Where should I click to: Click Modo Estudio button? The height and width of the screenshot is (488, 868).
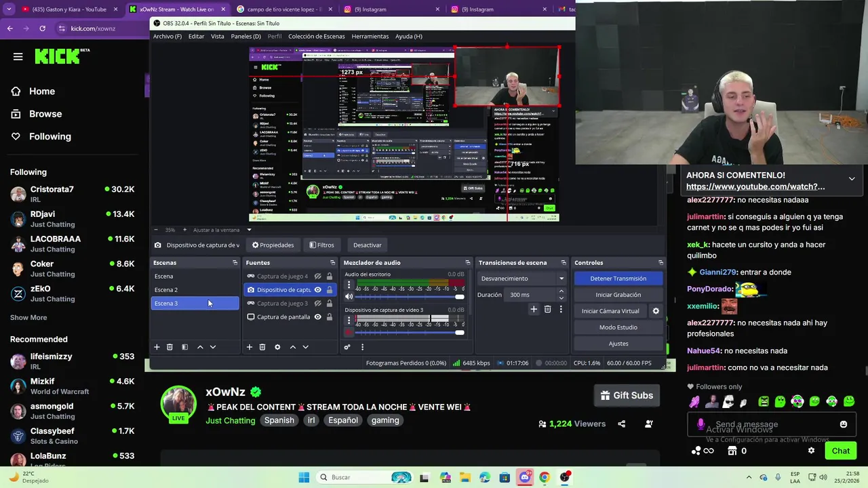[618, 327]
